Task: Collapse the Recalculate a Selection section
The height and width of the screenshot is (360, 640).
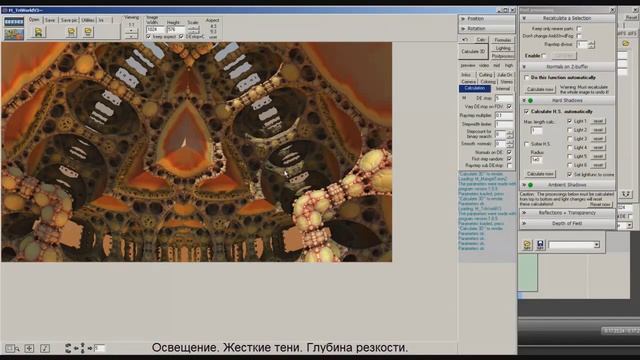Action: click(x=567, y=18)
